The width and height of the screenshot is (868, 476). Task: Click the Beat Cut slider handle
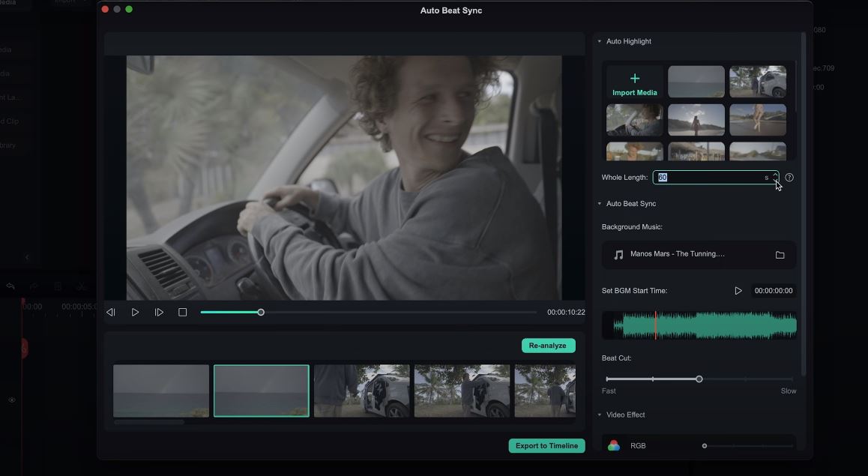tap(699, 379)
